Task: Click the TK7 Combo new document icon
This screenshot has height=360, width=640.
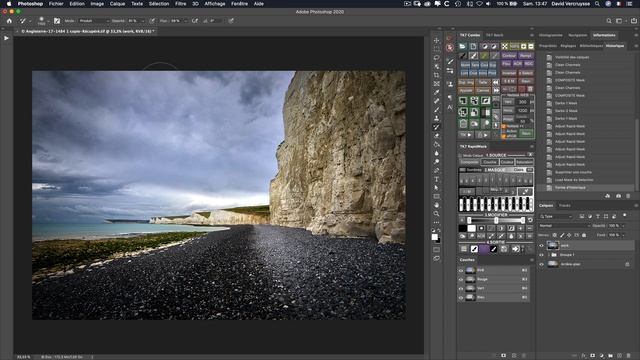Action: pyautogui.click(x=473, y=46)
